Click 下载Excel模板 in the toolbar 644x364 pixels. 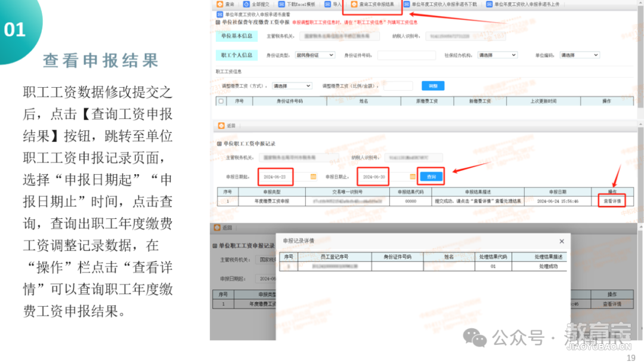click(x=297, y=4)
